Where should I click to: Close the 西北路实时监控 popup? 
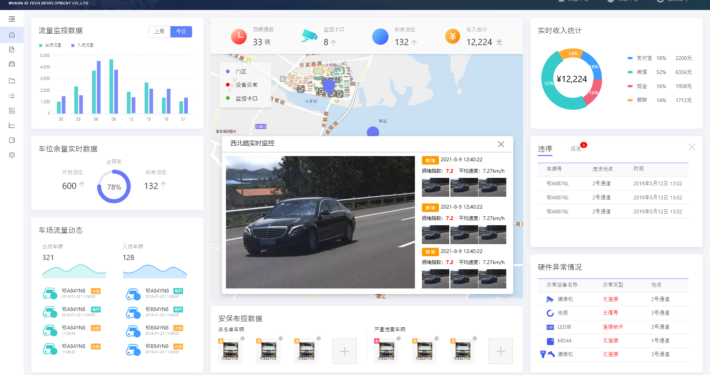pyautogui.click(x=501, y=144)
